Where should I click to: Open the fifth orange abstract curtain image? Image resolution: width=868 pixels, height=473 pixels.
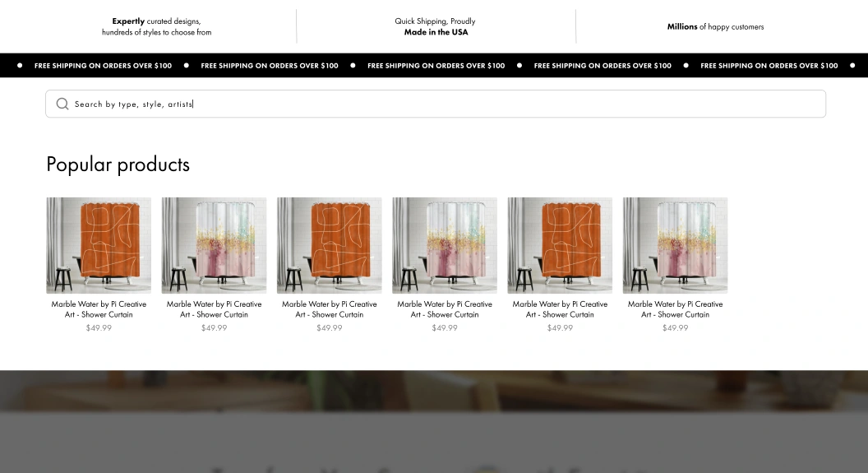click(561, 245)
